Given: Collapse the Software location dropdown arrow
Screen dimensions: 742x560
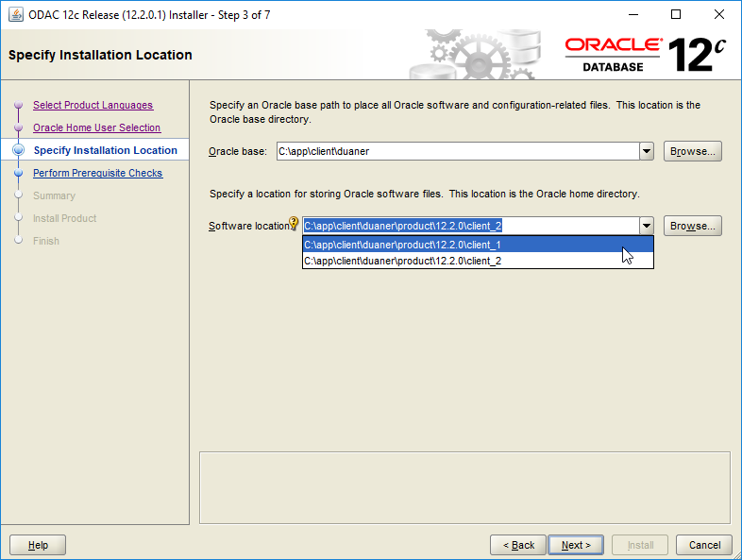Looking at the screenshot, I should point(647,226).
